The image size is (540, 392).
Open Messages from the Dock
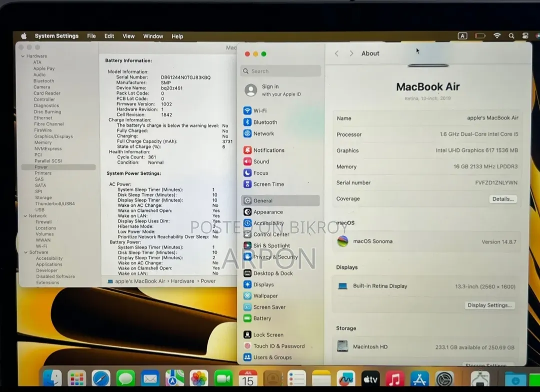point(125,379)
